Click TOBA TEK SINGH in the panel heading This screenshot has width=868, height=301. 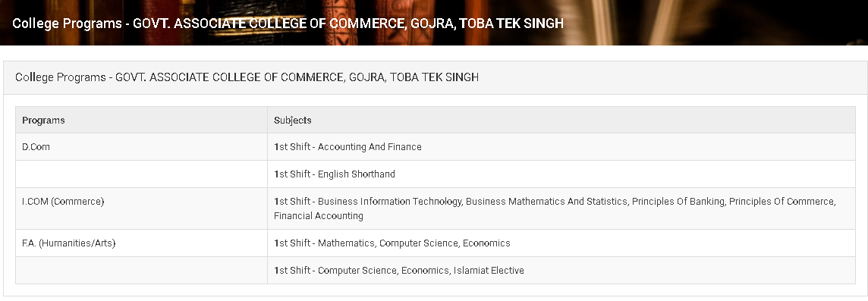(x=434, y=77)
